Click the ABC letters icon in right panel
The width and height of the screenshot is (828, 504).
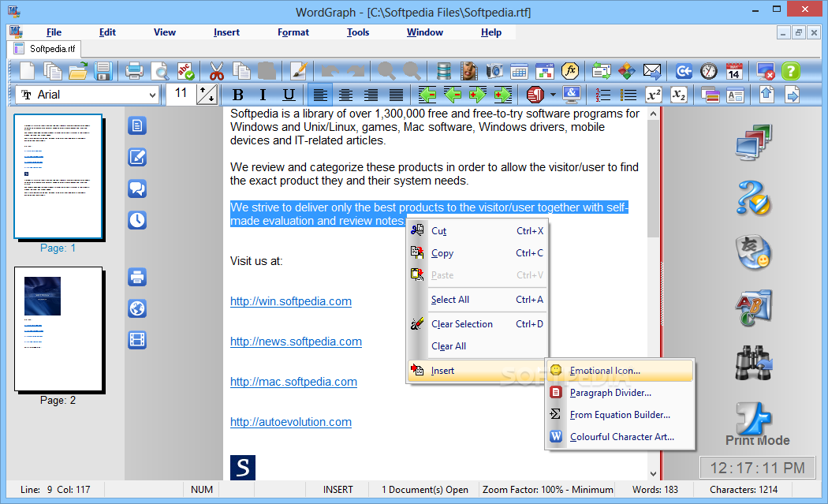(754, 307)
